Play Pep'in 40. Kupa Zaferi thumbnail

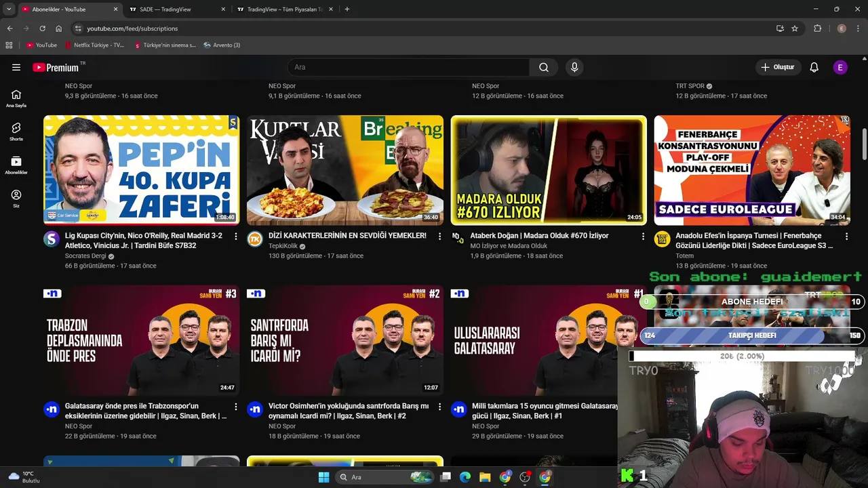[141, 170]
